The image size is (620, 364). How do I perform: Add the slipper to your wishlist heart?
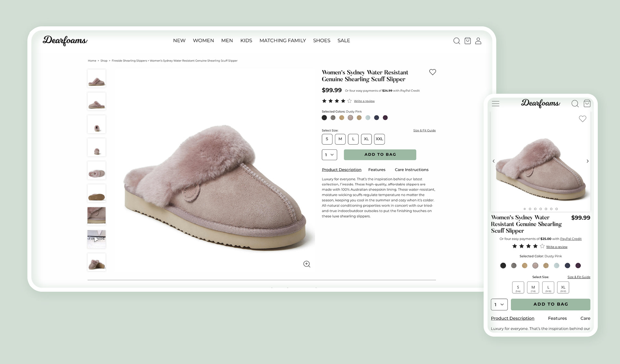433,72
